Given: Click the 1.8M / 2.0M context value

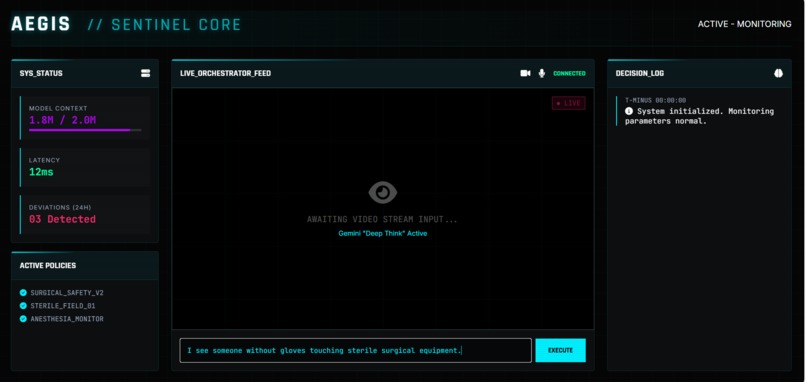Looking at the screenshot, I should tap(62, 120).
